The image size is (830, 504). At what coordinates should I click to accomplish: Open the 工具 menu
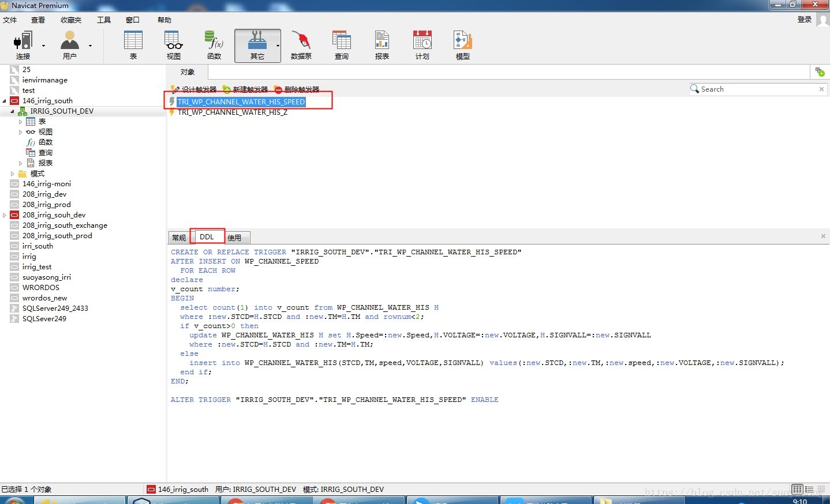(x=104, y=20)
